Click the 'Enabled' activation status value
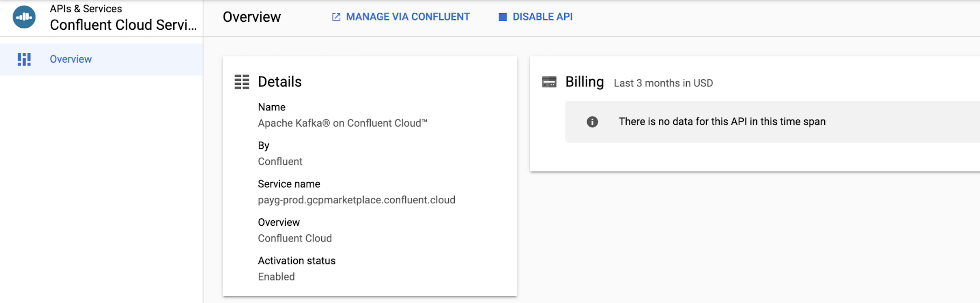This screenshot has height=303, width=980. (x=276, y=276)
